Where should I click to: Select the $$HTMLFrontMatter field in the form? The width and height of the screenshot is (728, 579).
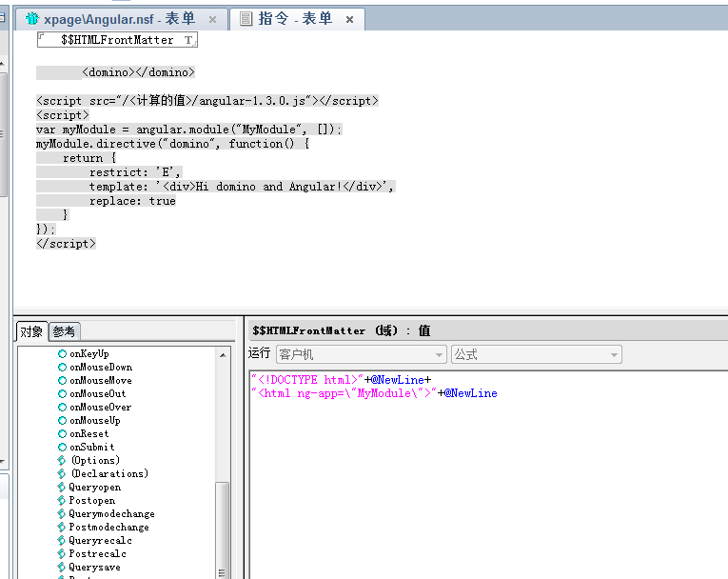pyautogui.click(x=117, y=40)
